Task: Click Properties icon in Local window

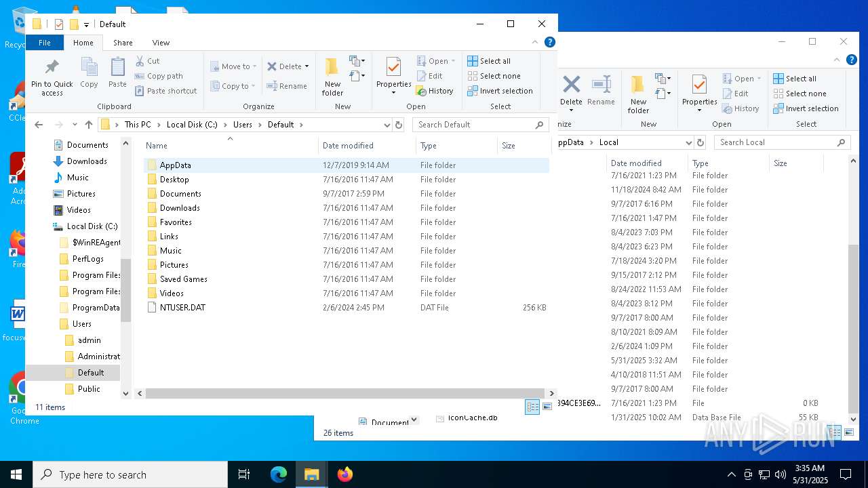Action: click(x=699, y=85)
